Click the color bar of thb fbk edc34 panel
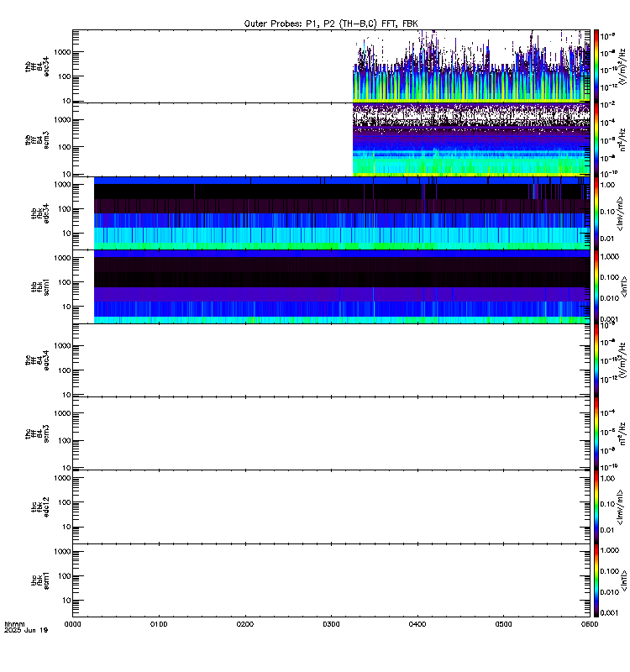The height and width of the screenshot is (672, 630). (x=596, y=213)
